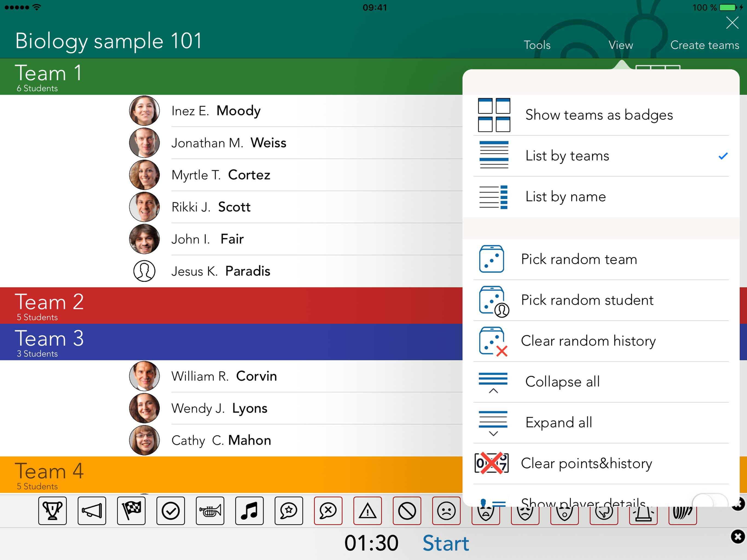Tap the megaphone sound button
This screenshot has height=560, width=747.
[92, 510]
